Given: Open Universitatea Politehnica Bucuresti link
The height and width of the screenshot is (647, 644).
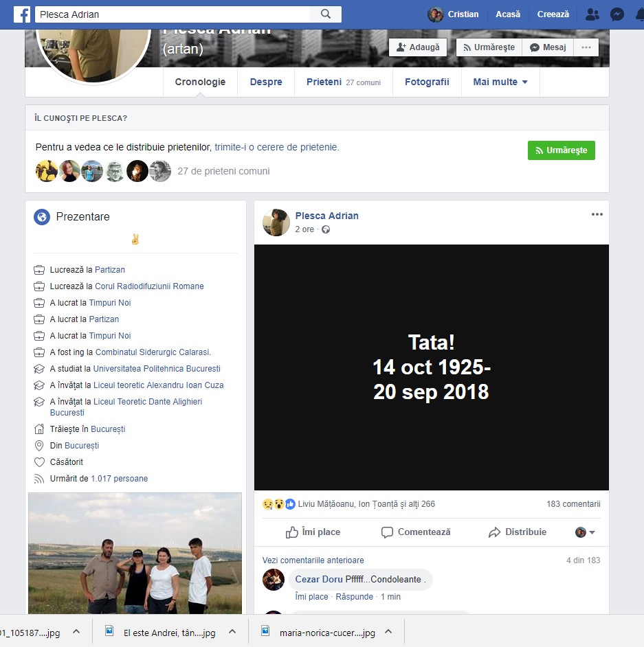Looking at the screenshot, I should (x=157, y=369).
